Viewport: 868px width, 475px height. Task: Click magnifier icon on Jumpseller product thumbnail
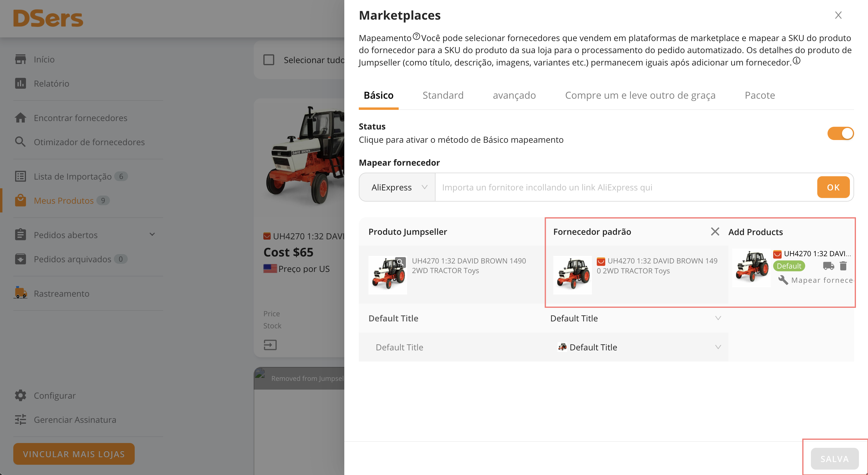click(x=400, y=262)
